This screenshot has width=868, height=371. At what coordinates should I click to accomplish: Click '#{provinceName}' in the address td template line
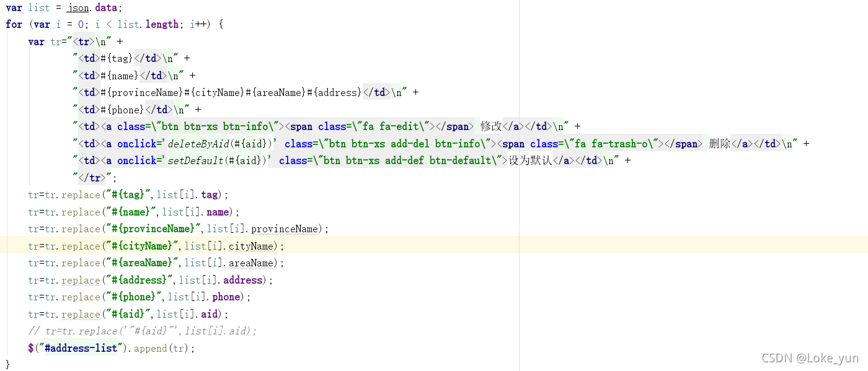pos(142,92)
